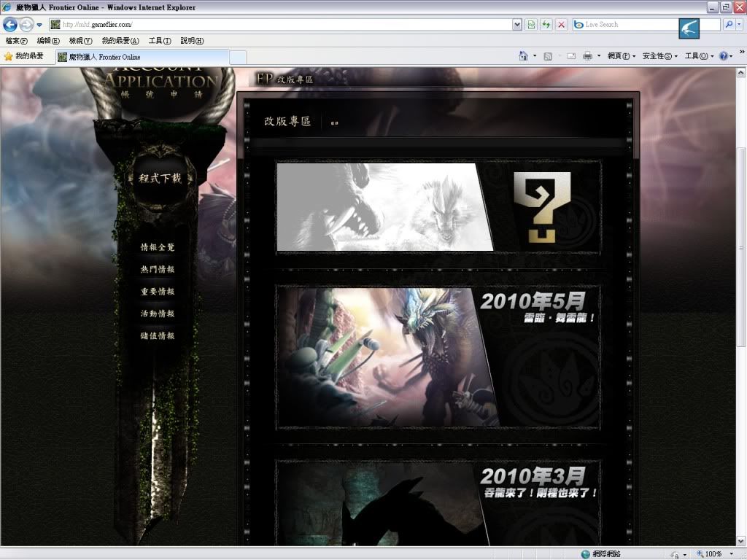Open the 情報全覽 sidebar link
Screen dimensions: 747x560
[158, 247]
